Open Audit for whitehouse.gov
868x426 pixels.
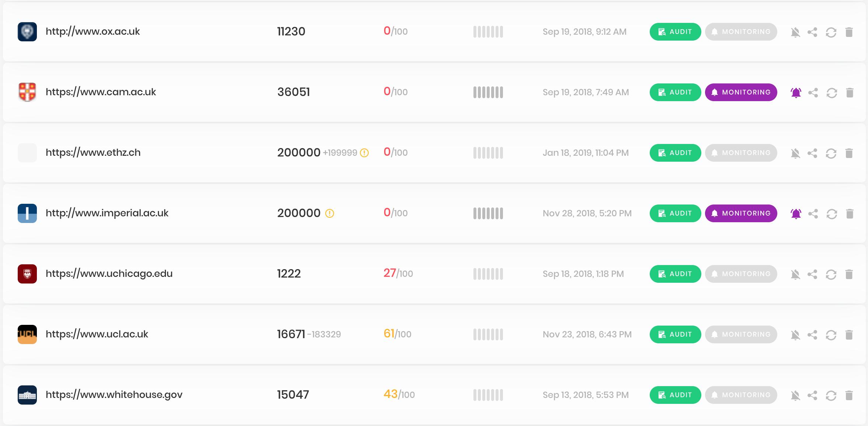[x=676, y=395]
